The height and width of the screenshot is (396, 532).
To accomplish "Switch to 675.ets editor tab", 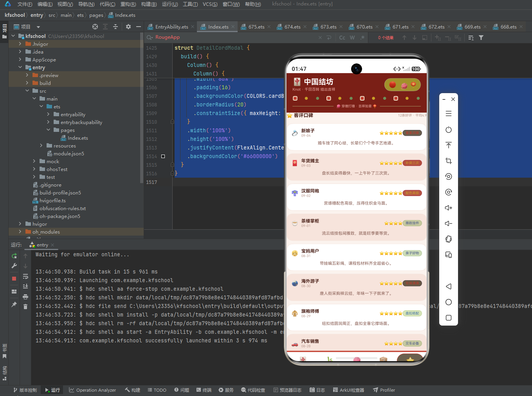I will click(x=256, y=27).
